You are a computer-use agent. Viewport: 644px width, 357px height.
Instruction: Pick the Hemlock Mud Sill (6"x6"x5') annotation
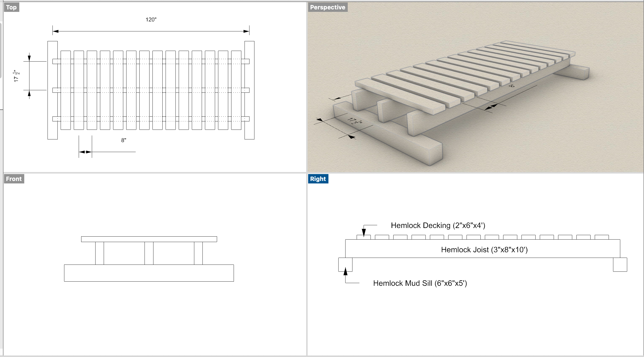pos(420,283)
